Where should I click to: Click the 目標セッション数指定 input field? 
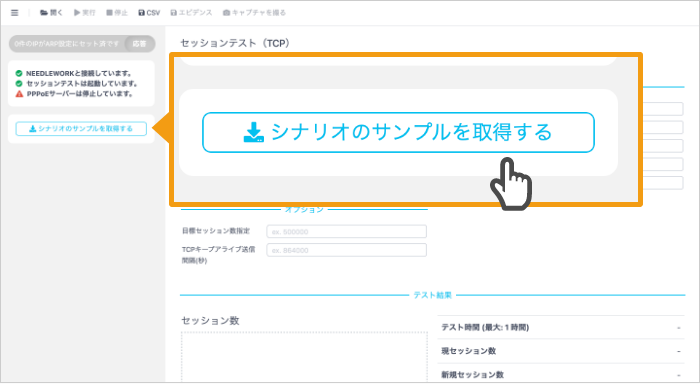(x=346, y=231)
